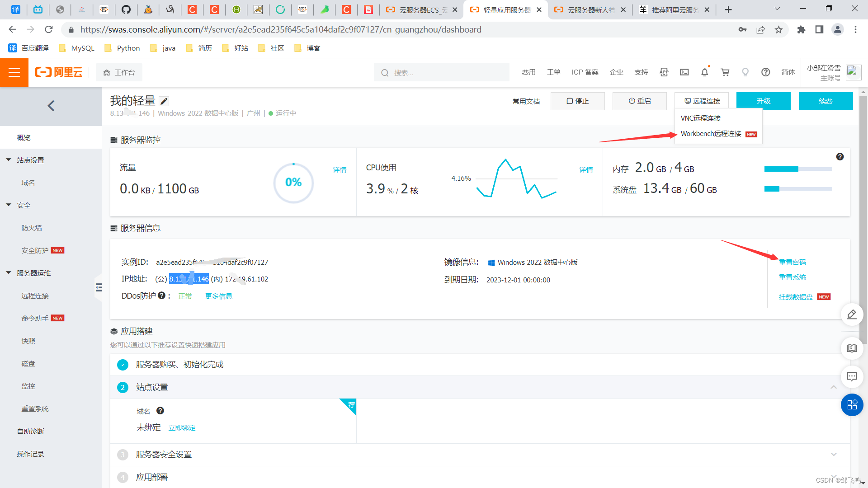Open 详情 link for 流量

click(x=340, y=170)
